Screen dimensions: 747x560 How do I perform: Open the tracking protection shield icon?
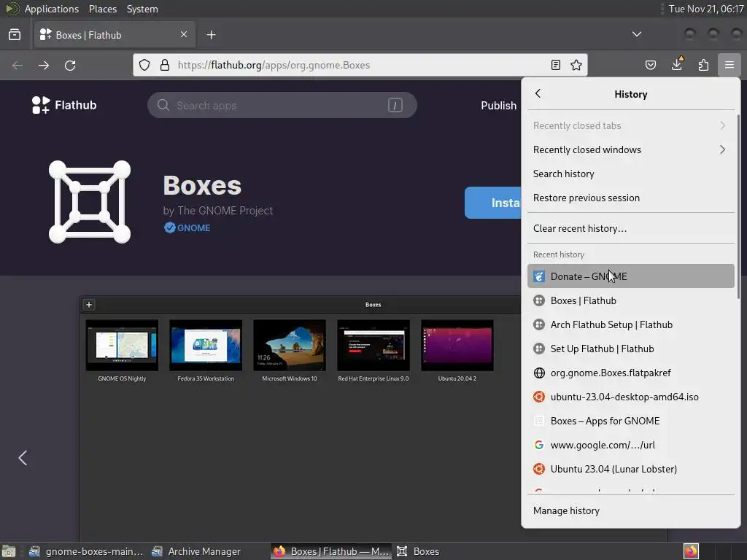pyautogui.click(x=144, y=65)
